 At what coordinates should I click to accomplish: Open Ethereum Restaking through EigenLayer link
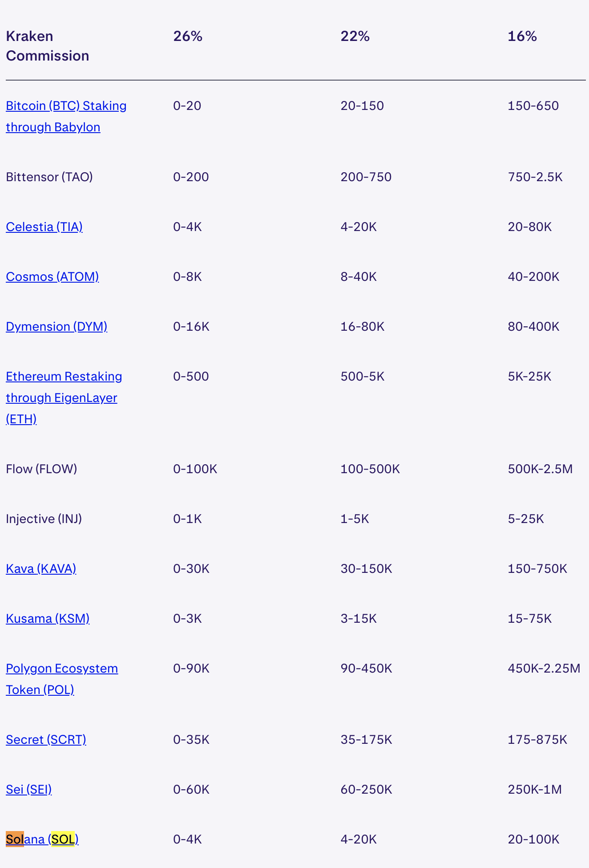point(64,377)
